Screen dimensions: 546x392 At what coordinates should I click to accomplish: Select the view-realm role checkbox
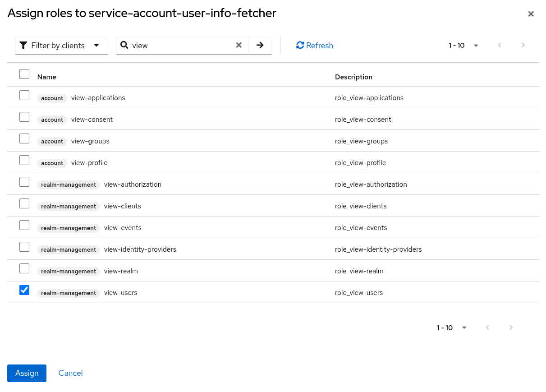[x=24, y=268]
